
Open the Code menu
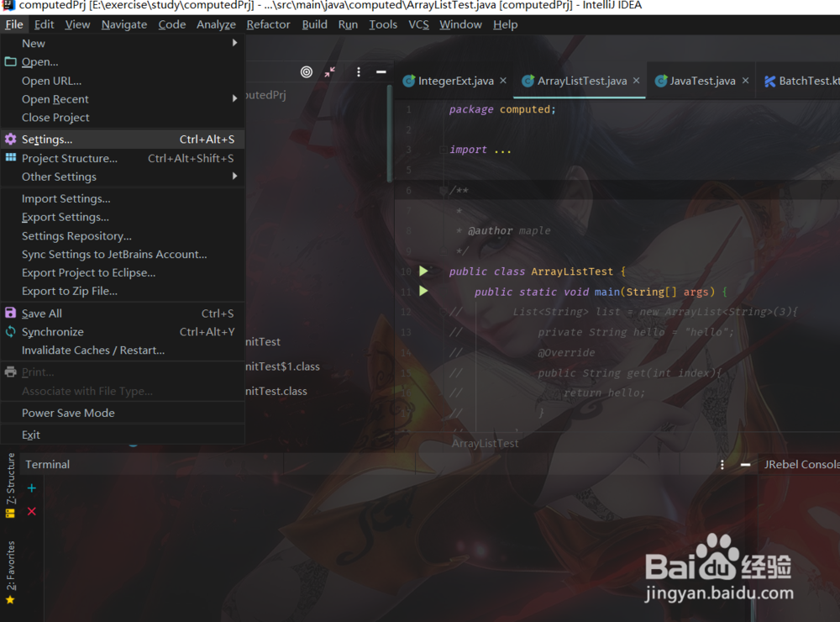click(172, 24)
